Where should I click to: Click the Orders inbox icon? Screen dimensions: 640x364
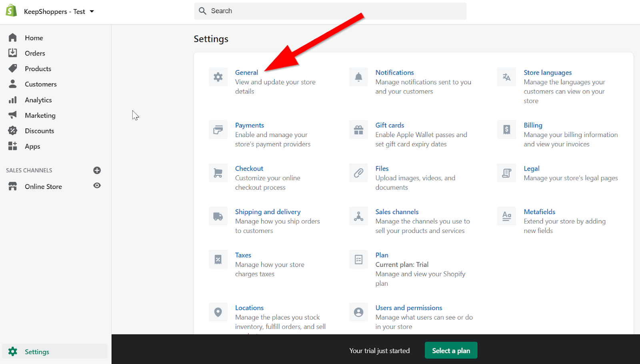(x=13, y=53)
